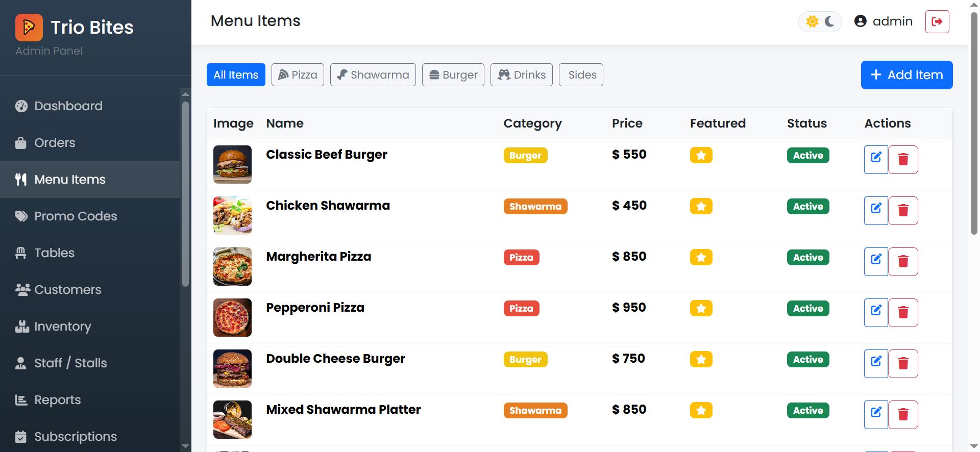Image resolution: width=980 pixels, height=452 pixels.
Task: Click the logout icon button
Action: pos(937,21)
